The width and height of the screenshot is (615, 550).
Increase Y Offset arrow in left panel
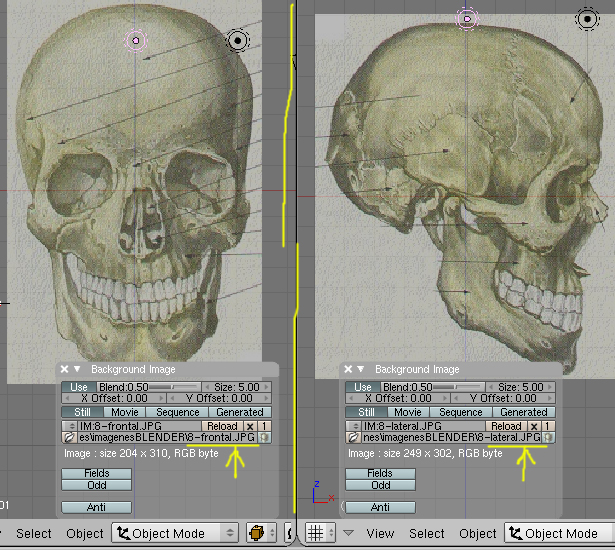[x=266, y=399]
